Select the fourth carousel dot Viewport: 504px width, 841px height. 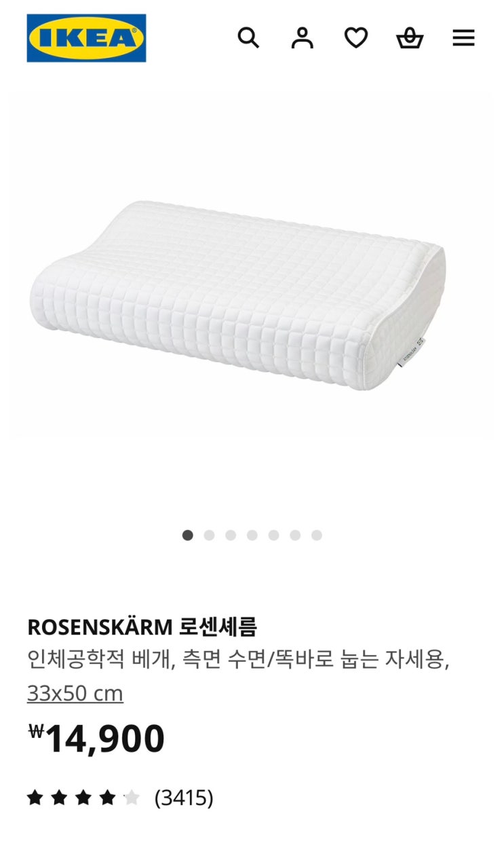(x=252, y=536)
